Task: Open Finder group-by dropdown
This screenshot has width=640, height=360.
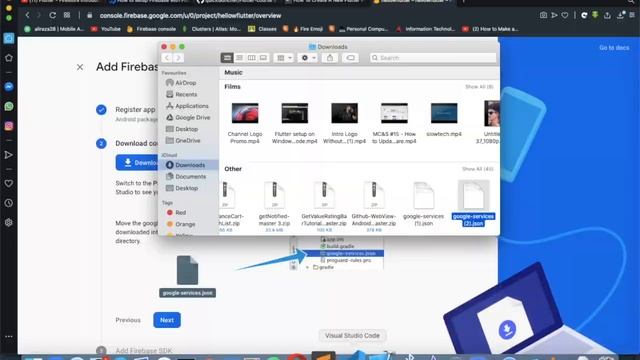Action: tap(284, 58)
